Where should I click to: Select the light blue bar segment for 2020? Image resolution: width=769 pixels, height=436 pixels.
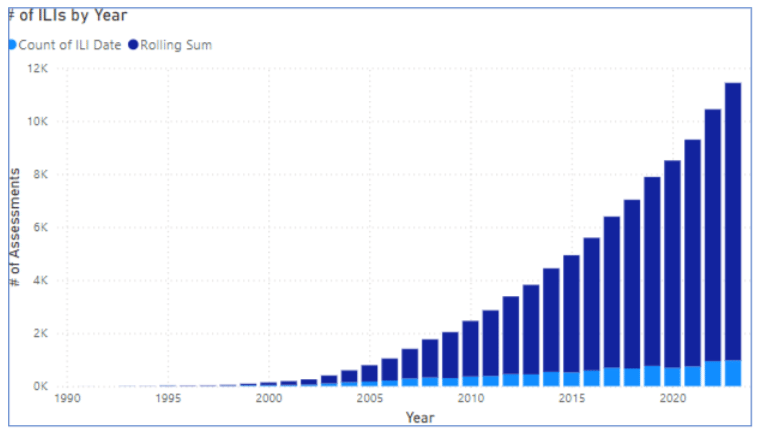coord(672,377)
